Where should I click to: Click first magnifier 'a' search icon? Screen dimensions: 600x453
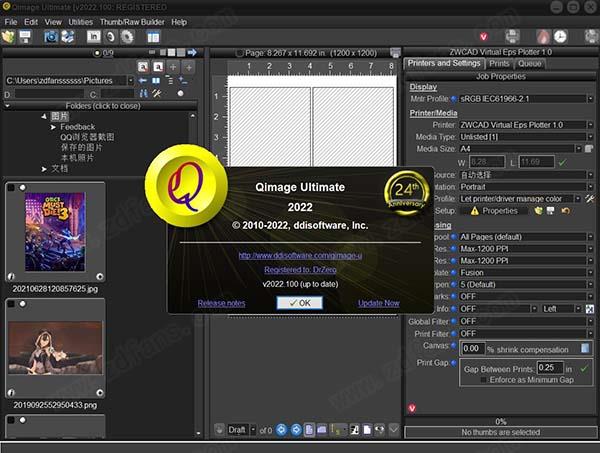pos(143,67)
